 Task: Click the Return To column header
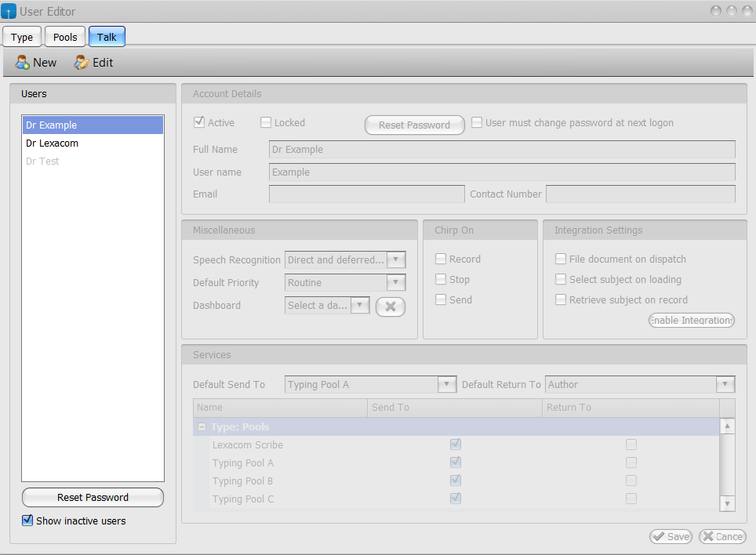[x=631, y=408]
